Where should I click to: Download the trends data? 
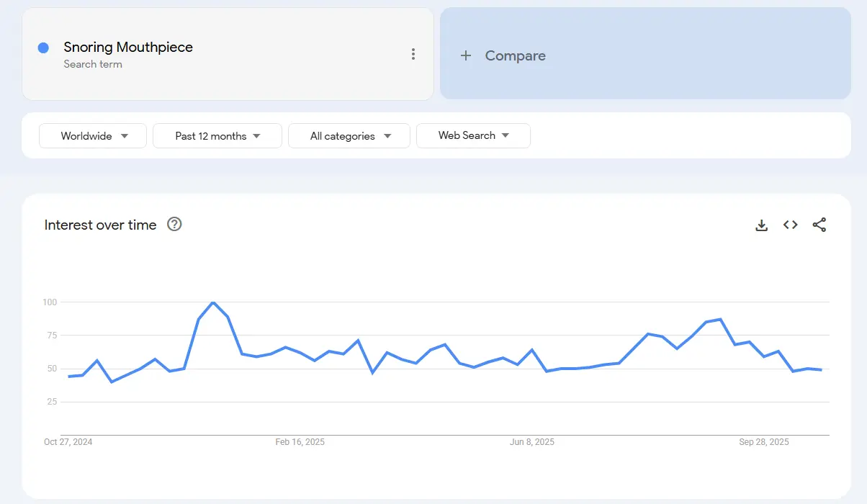(x=761, y=225)
